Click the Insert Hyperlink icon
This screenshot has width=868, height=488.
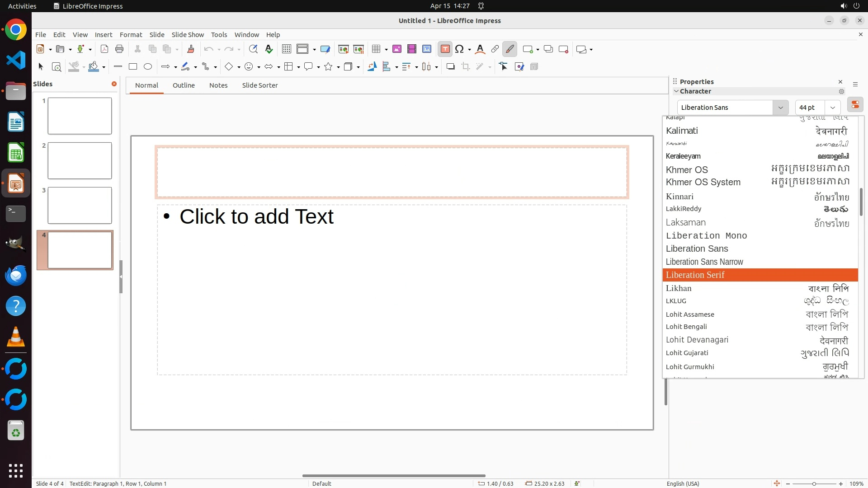tap(495, 49)
